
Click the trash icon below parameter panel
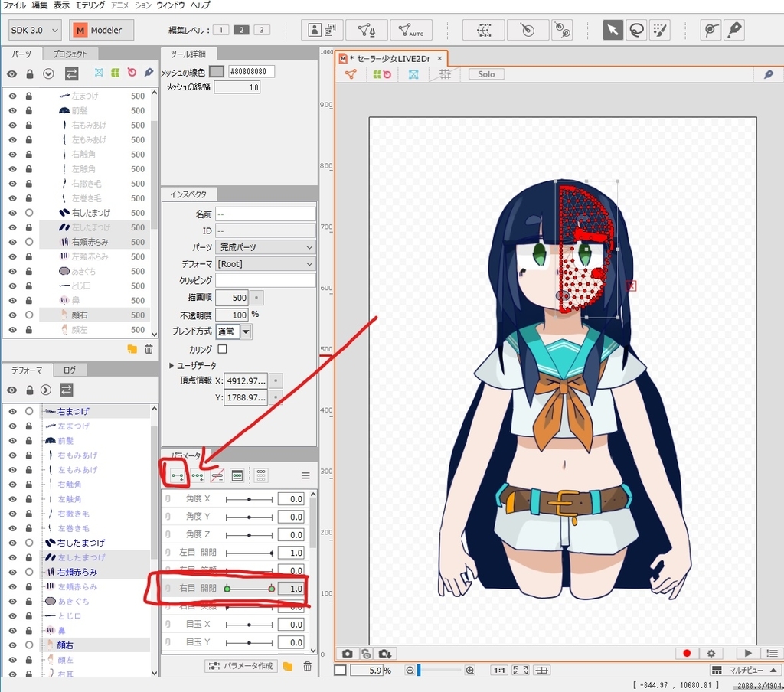308,666
